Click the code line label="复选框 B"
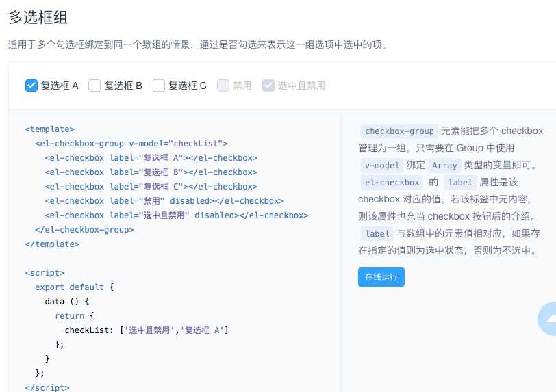The width and height of the screenshot is (556, 392). tap(151, 172)
